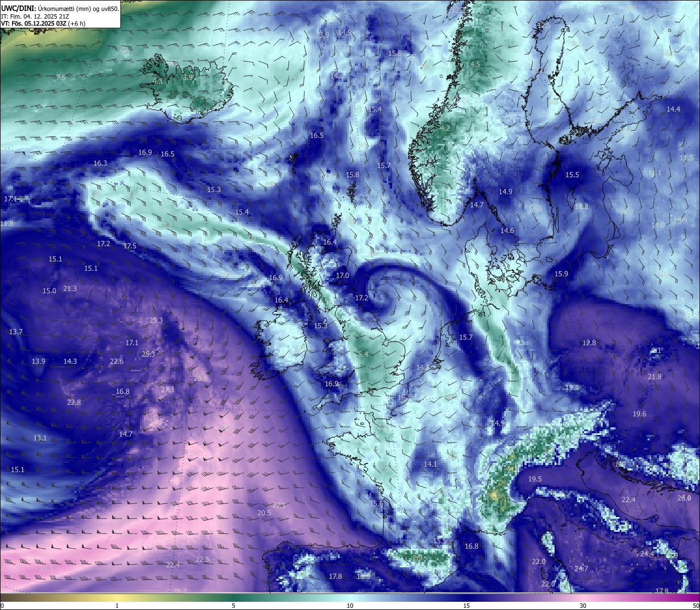Viewport: 700px width, 610px height.
Task: Click the 13.7 value label
Action: pos(16,332)
